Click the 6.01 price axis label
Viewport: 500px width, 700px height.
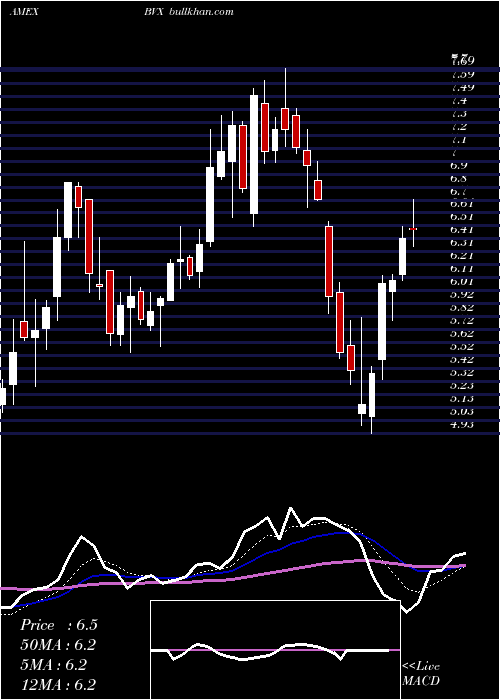pyautogui.click(x=463, y=281)
